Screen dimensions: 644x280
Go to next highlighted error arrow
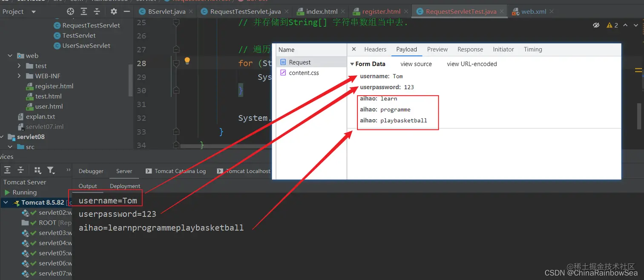coord(637,25)
